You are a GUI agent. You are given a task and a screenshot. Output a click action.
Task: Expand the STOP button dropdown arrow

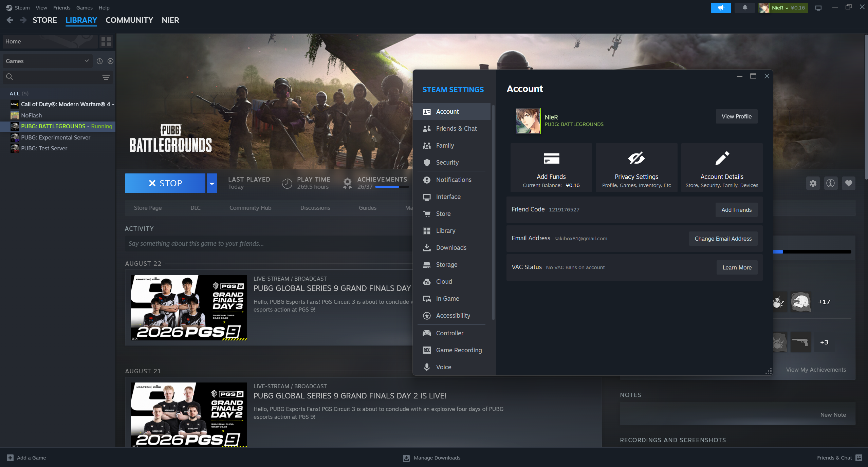[x=212, y=183]
